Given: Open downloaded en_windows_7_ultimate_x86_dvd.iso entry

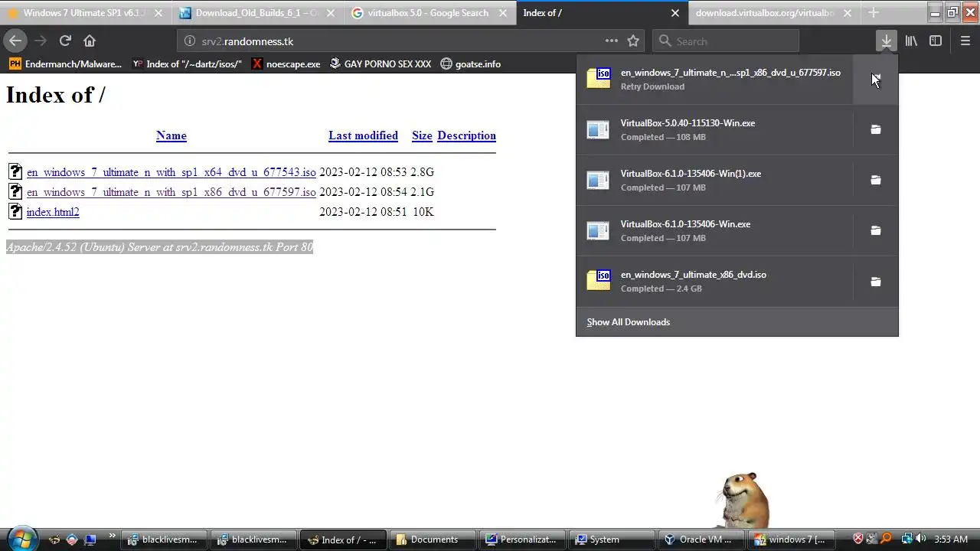Looking at the screenshot, I should 714,281.
